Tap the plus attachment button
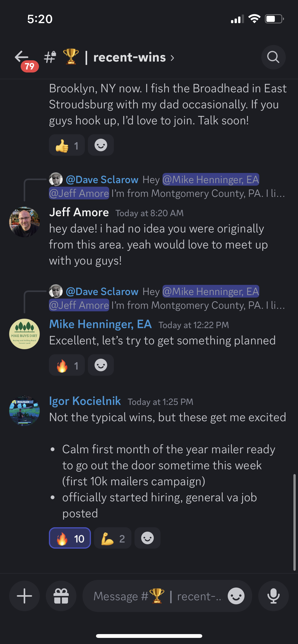Viewport: 298px width, 644px height. (24, 596)
